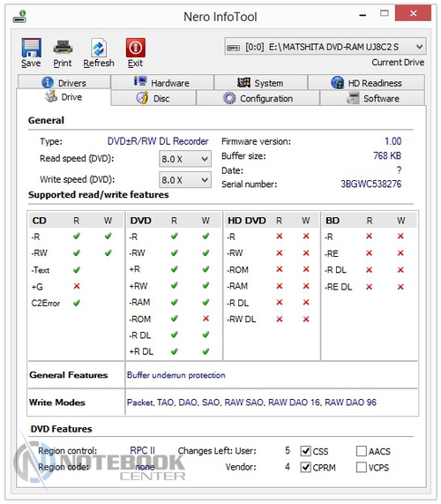Open the HD Readiness tab
Screen dimensions: 441x504
(367, 82)
